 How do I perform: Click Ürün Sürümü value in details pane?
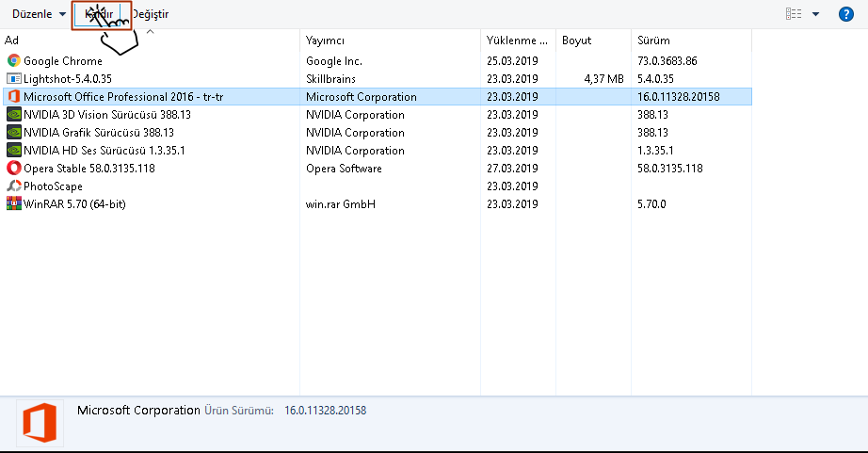(x=326, y=411)
